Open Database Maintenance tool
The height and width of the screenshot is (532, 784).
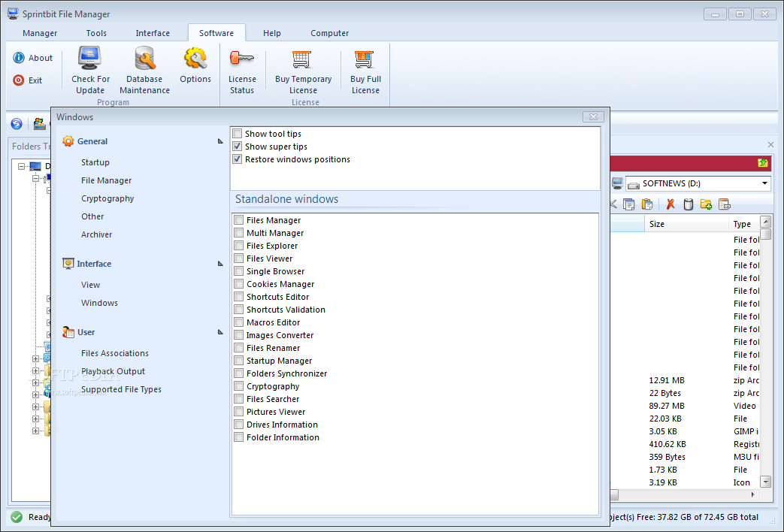[144, 70]
